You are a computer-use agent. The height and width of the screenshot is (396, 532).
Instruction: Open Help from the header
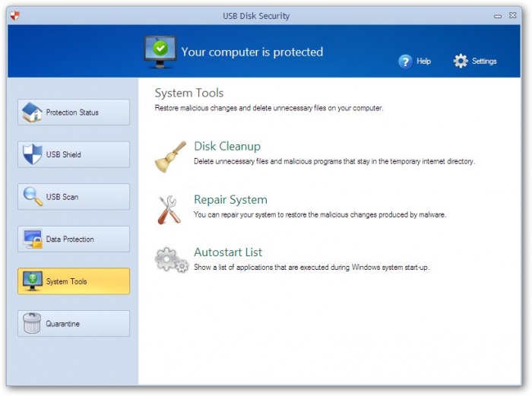click(x=423, y=62)
